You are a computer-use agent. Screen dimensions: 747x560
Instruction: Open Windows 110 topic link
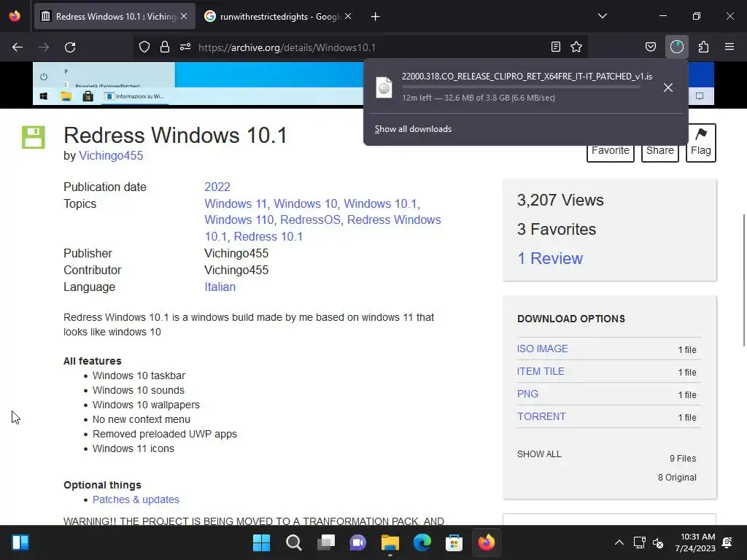tap(239, 220)
